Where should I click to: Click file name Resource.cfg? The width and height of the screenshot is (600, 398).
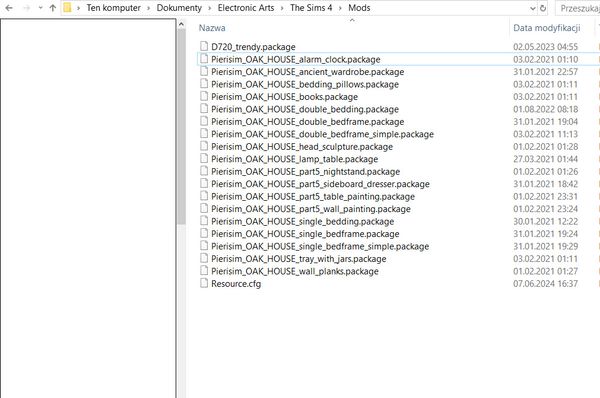236,284
